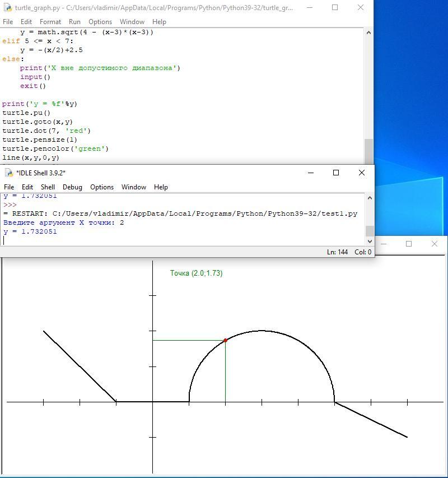Screen dimensions: 448x478
Task: Click the '>>>' prompt in shell
Action: click(10, 205)
